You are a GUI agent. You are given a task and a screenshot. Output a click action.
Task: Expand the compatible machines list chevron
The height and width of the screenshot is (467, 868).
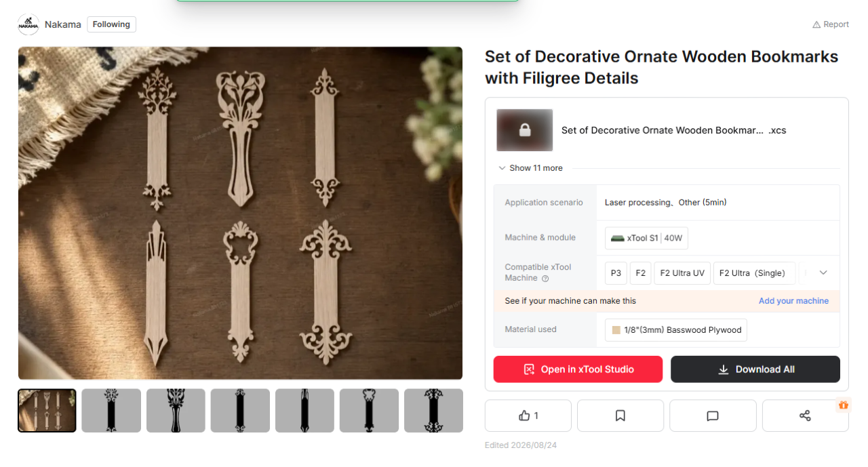823,272
